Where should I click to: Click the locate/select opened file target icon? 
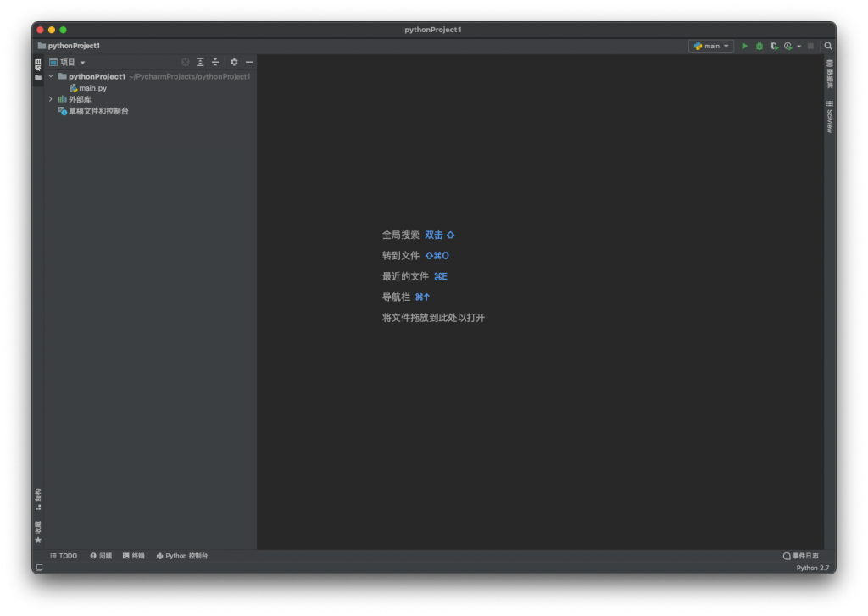click(186, 62)
